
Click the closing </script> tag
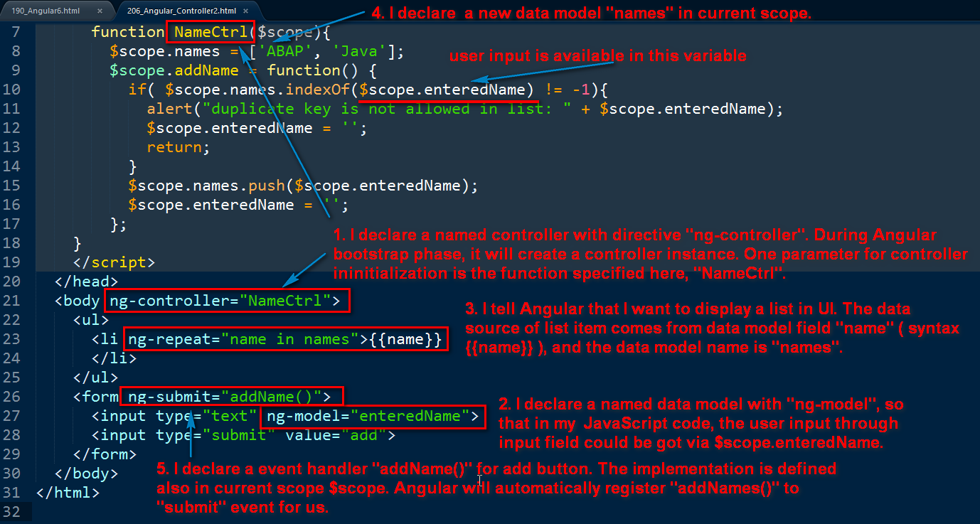point(114,262)
